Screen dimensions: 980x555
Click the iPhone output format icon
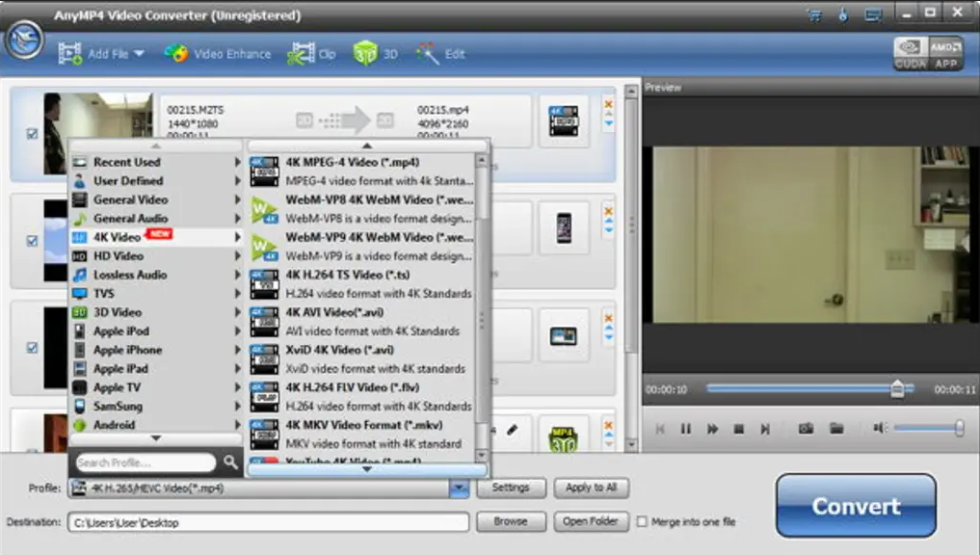point(564,228)
